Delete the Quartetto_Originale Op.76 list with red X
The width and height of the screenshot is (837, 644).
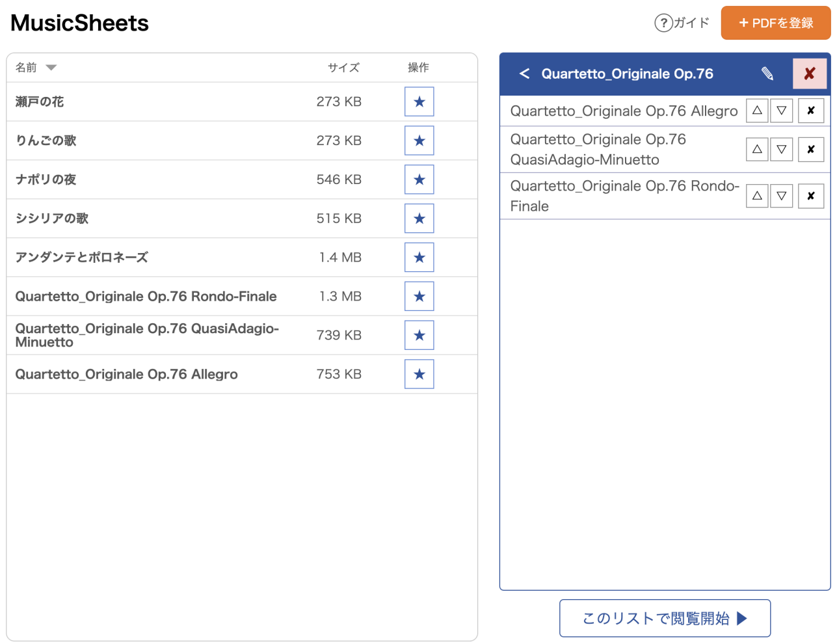810,74
